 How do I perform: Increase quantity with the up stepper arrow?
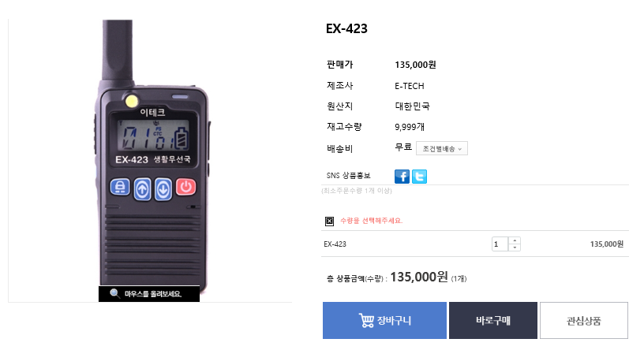[515, 240]
